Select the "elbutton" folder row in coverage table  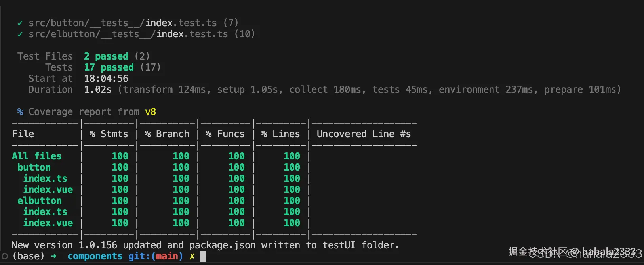pos(40,201)
